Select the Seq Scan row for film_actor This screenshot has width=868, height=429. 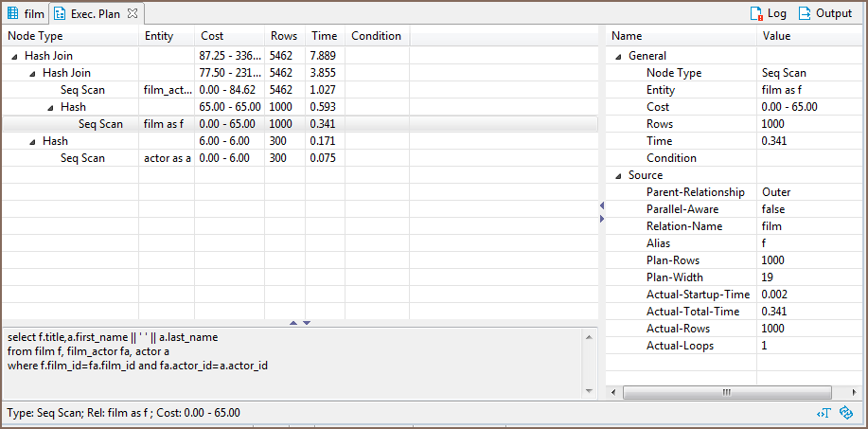click(82, 90)
